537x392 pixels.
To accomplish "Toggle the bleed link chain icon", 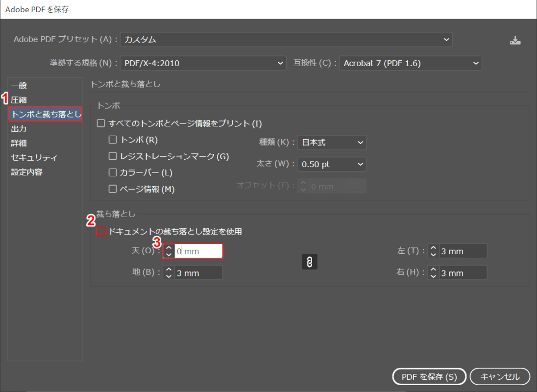I will pyautogui.click(x=309, y=262).
